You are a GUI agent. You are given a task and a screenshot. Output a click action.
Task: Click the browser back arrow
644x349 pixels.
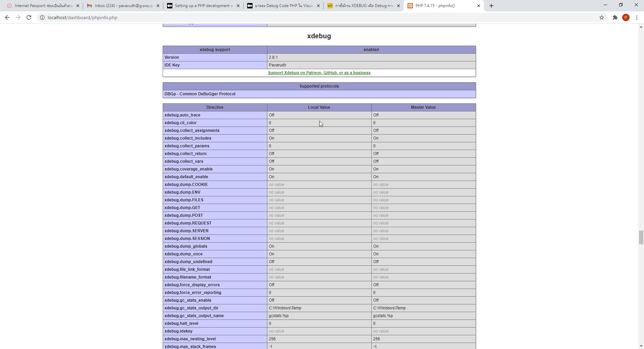[7, 17]
